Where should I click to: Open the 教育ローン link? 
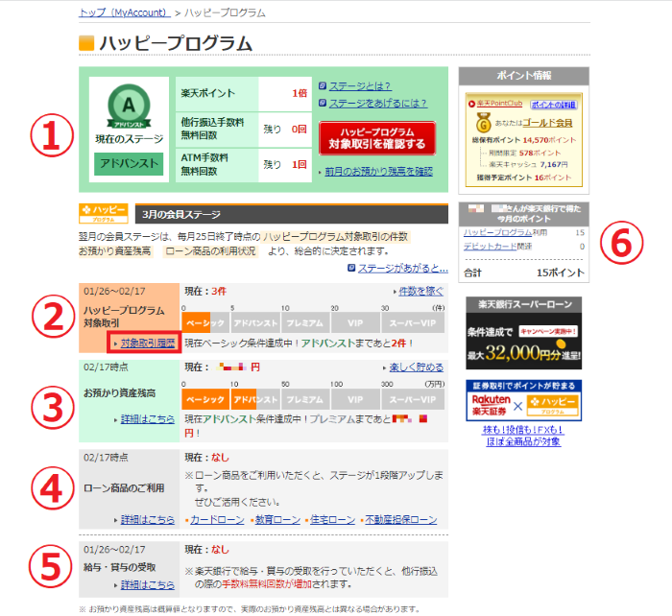tap(277, 520)
